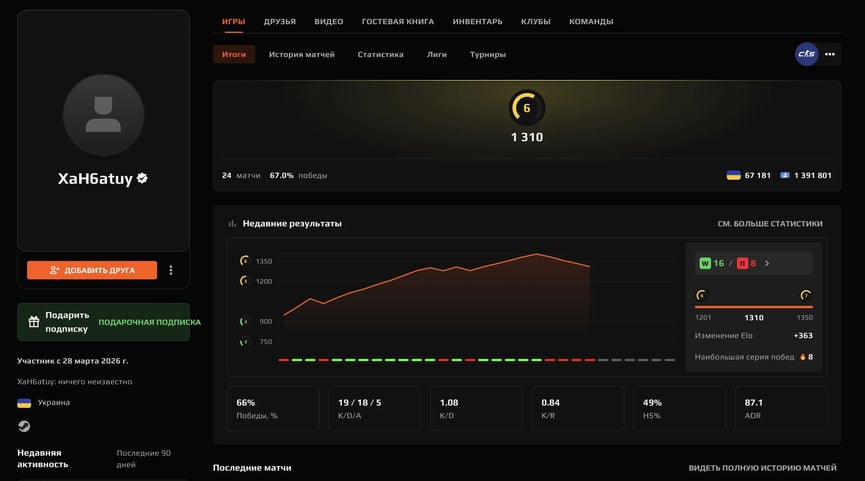865x481 pixels.
Task: Click the skill level 6 badge
Action: pos(527,108)
